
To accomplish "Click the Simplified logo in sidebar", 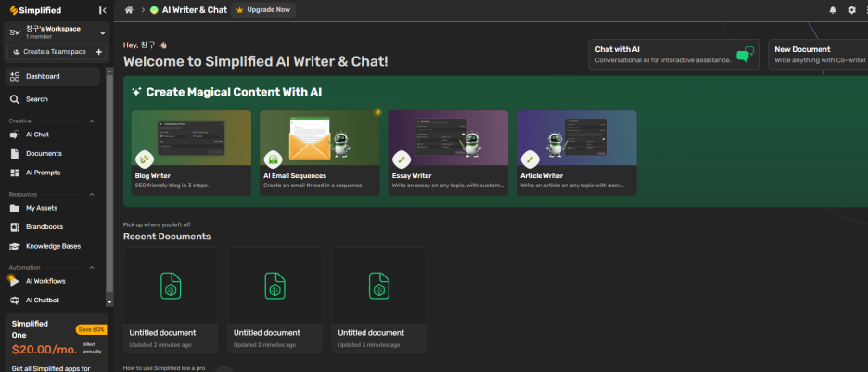I will pos(35,10).
